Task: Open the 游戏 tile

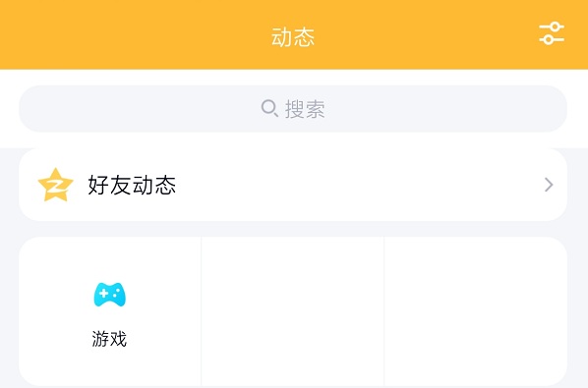Action: pyautogui.click(x=110, y=311)
